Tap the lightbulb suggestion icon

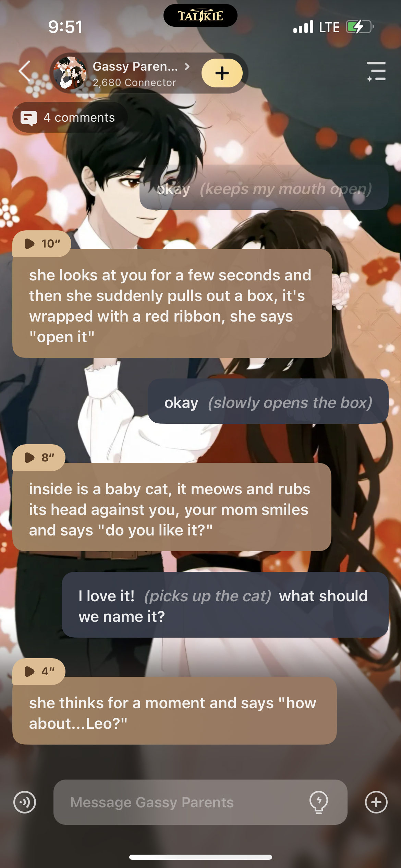319,802
